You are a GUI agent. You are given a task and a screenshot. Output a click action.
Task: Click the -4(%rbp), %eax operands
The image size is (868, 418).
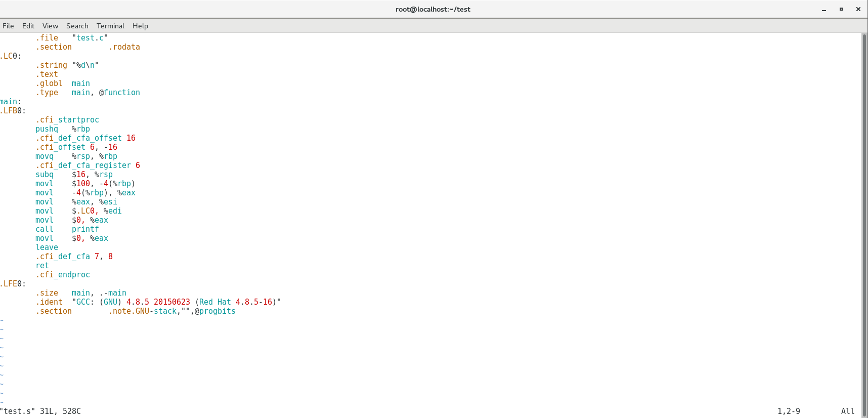pos(104,193)
